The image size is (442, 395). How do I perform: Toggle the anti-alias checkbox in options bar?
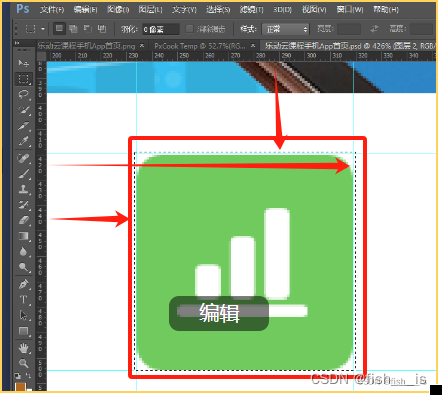tap(189, 29)
